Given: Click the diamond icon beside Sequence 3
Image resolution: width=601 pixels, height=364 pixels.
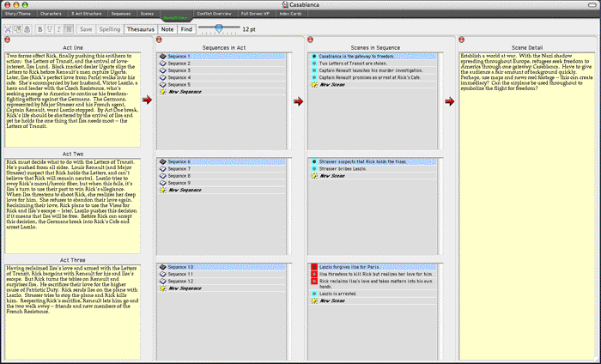Looking at the screenshot, I should coord(162,70).
